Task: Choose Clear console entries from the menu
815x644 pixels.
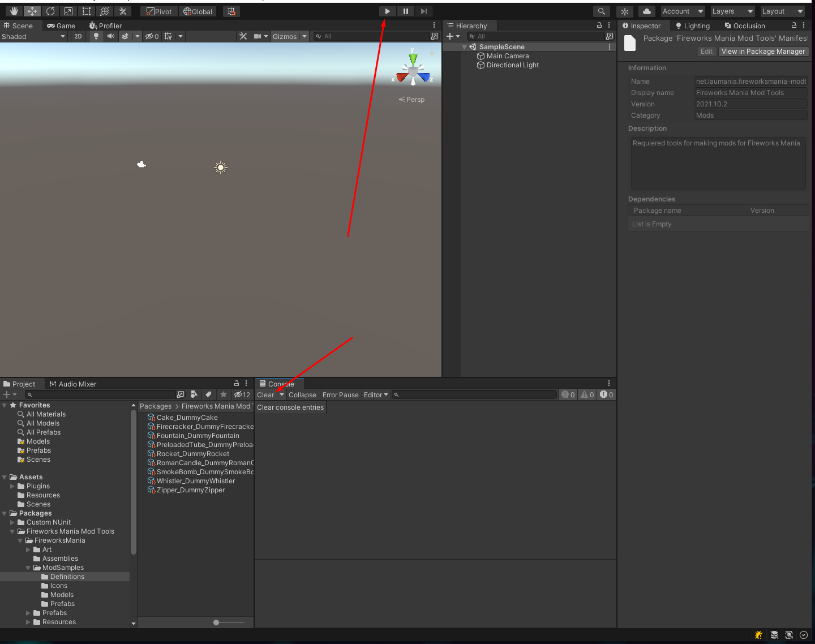Action: coord(290,407)
